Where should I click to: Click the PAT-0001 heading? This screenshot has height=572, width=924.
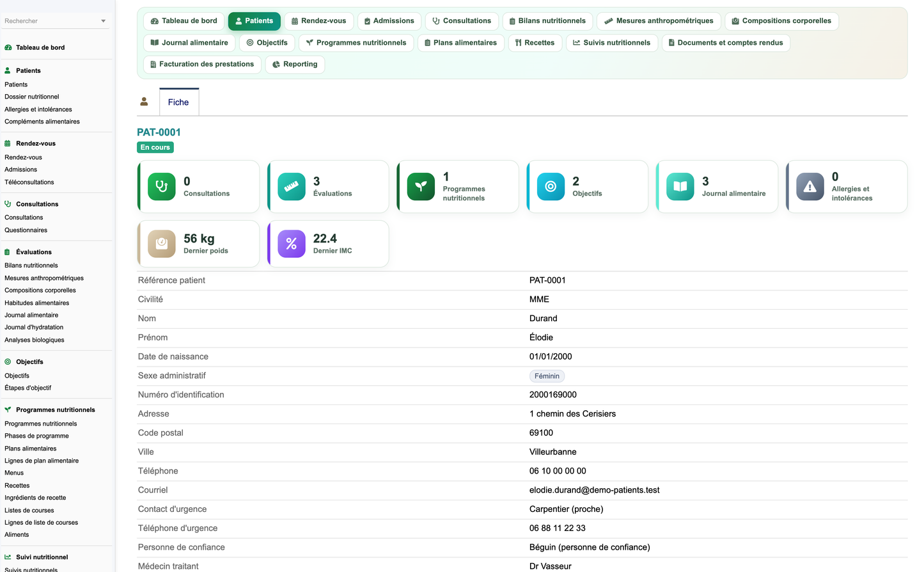(159, 132)
